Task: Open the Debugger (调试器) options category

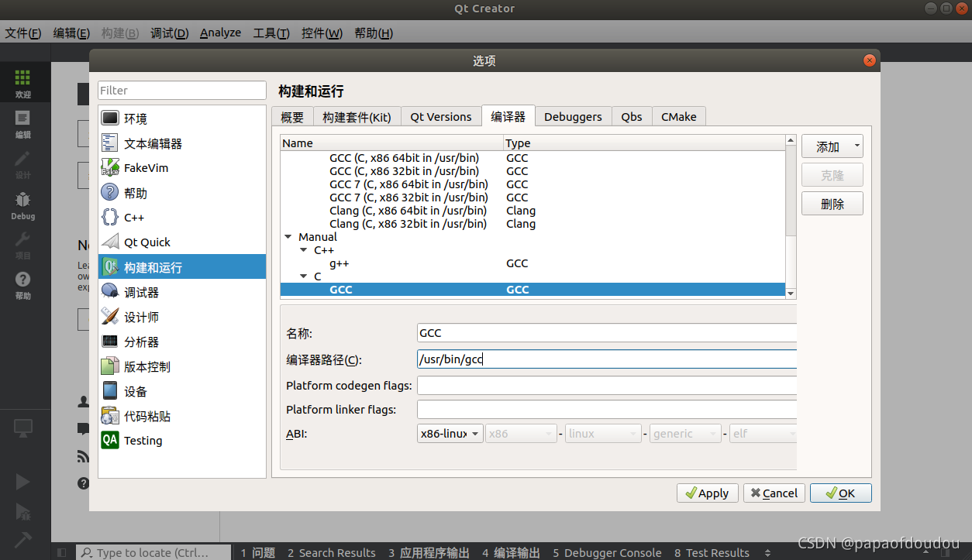Action: pyautogui.click(x=182, y=292)
